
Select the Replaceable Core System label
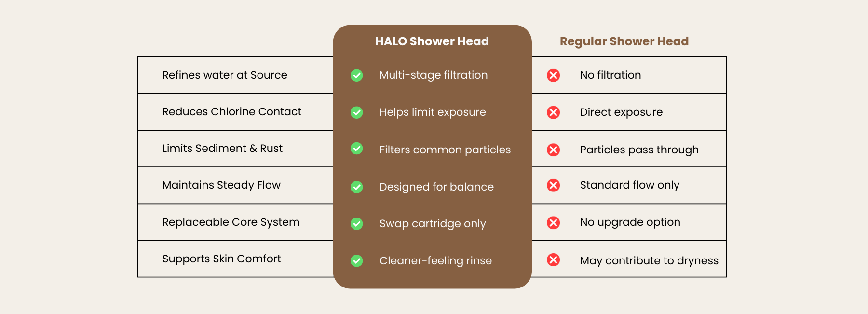coord(231,222)
